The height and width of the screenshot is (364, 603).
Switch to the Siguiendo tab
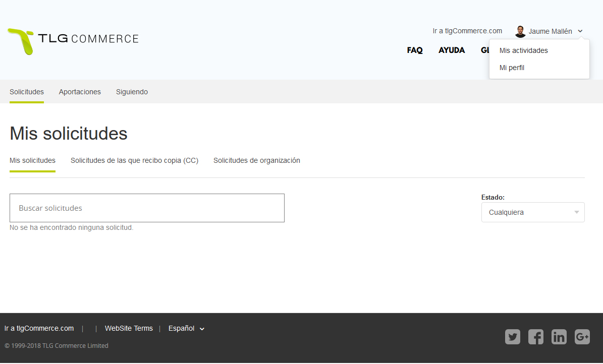pyautogui.click(x=132, y=92)
